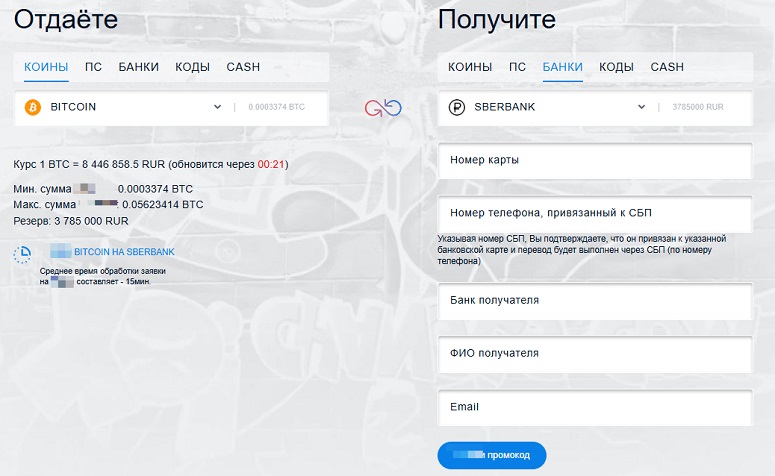The image size is (775, 476).
Task: Click the clock icon near processing time
Action: coord(22,255)
